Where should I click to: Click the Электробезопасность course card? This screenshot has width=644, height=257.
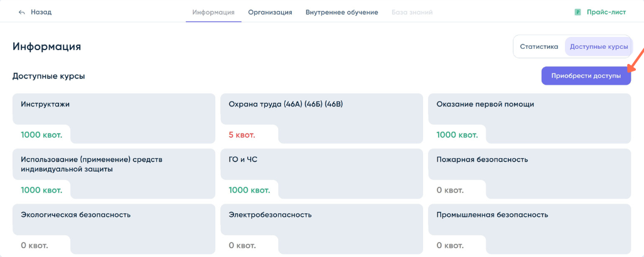click(x=321, y=220)
